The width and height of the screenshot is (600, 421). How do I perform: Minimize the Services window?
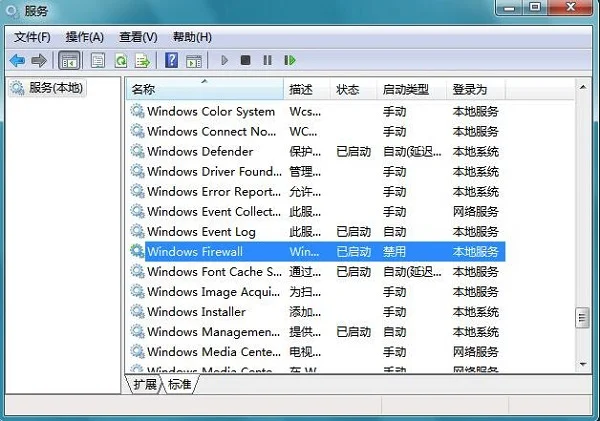[509, 7]
